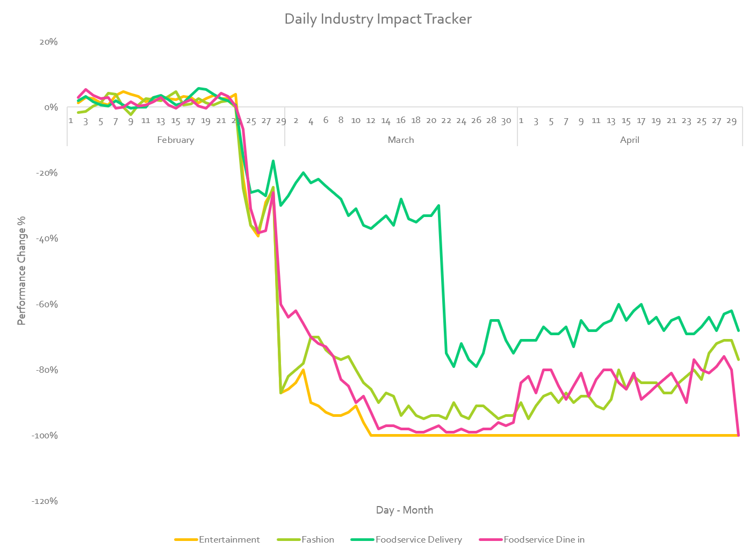The height and width of the screenshot is (556, 756).
Task: Click the April month label
Action: pos(630,140)
